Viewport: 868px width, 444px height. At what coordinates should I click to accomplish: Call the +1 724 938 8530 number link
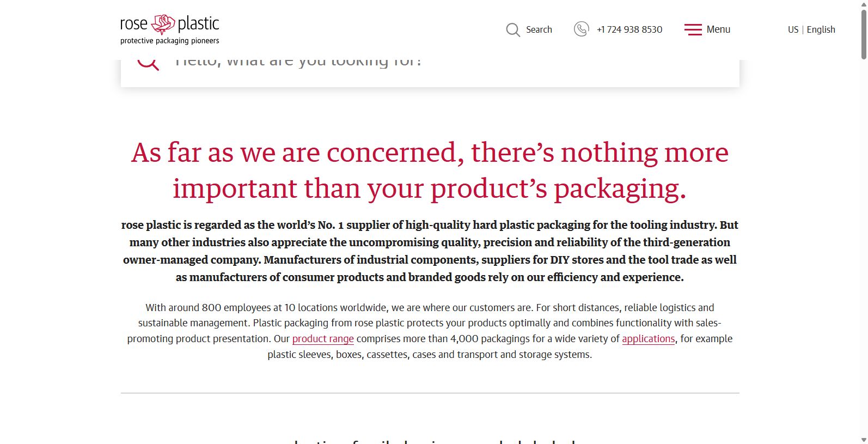point(629,29)
